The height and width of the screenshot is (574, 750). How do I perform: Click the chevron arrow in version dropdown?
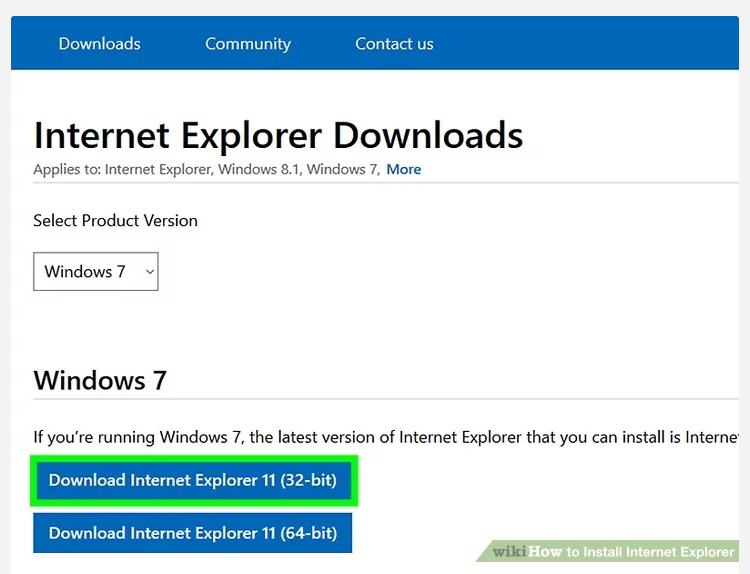(x=149, y=272)
